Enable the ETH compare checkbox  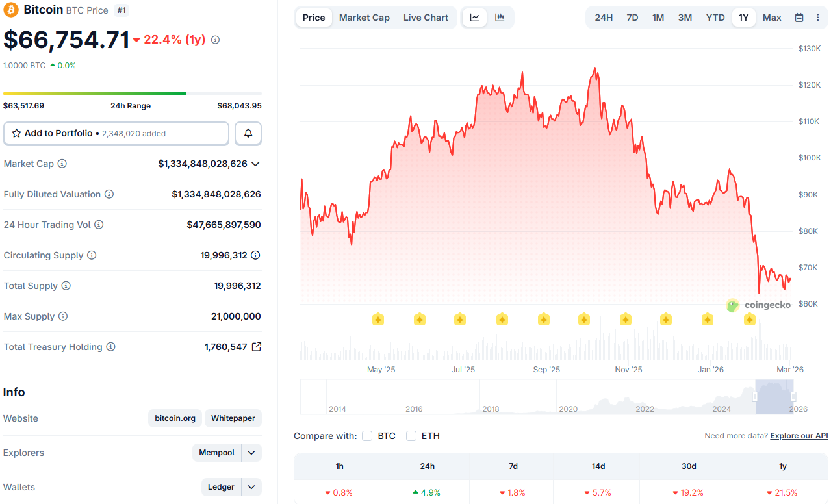coord(411,436)
